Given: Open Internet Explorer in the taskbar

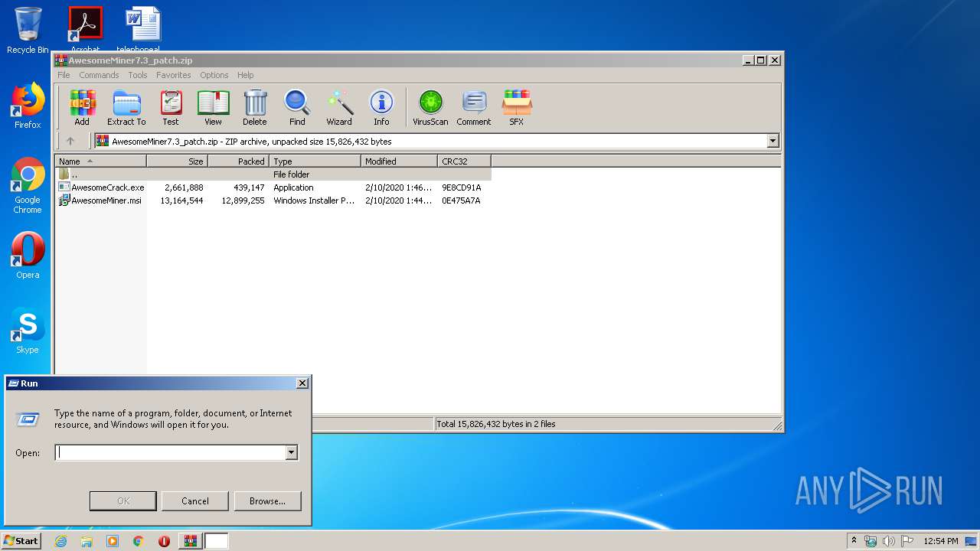Looking at the screenshot, I should point(60,541).
